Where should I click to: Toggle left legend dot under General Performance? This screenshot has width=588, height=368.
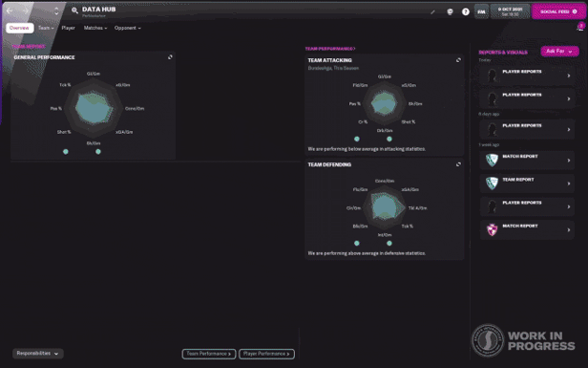point(66,152)
